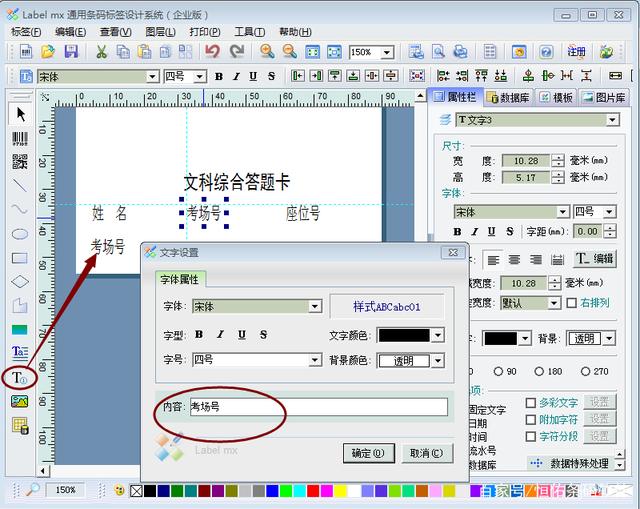The height and width of the screenshot is (509, 640).
Task: Increase width value with stepper arrow
Action: (x=558, y=157)
